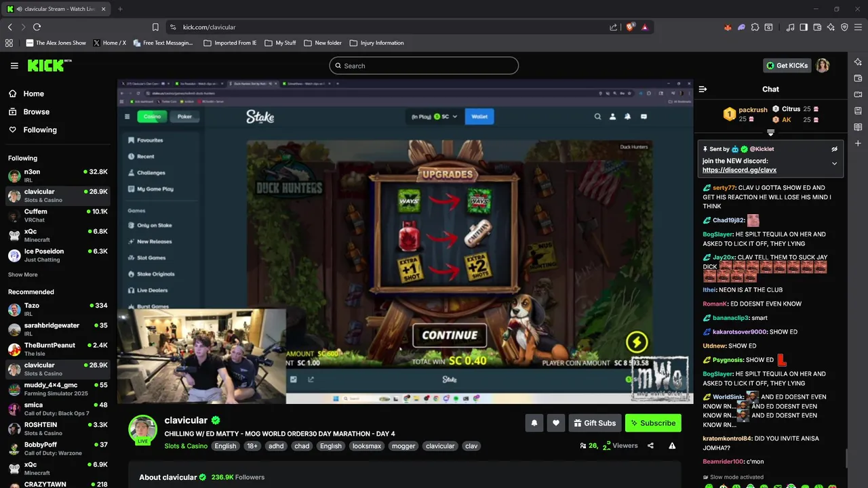The height and width of the screenshot is (488, 868).
Task: Open Tazo in Recommended list
Action: tap(58, 309)
